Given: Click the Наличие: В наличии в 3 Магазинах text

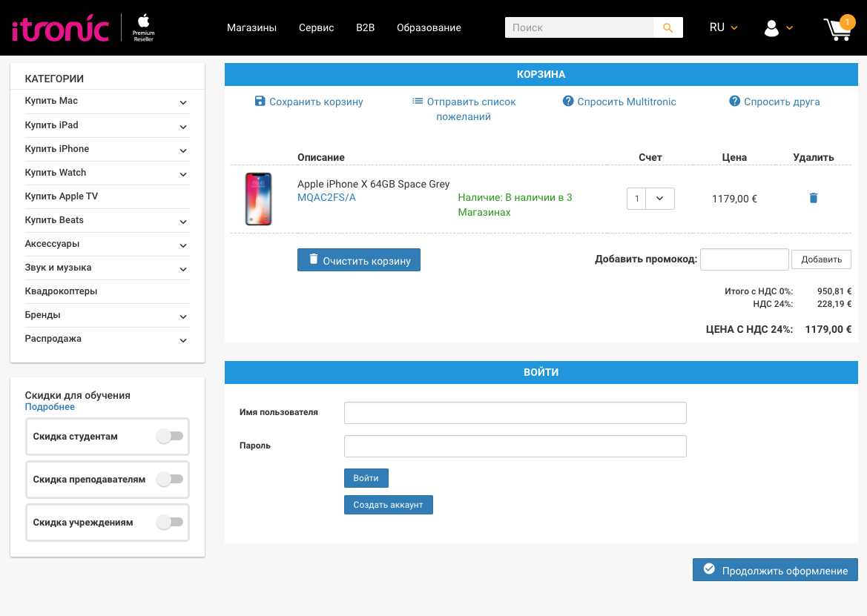Looking at the screenshot, I should (515, 205).
